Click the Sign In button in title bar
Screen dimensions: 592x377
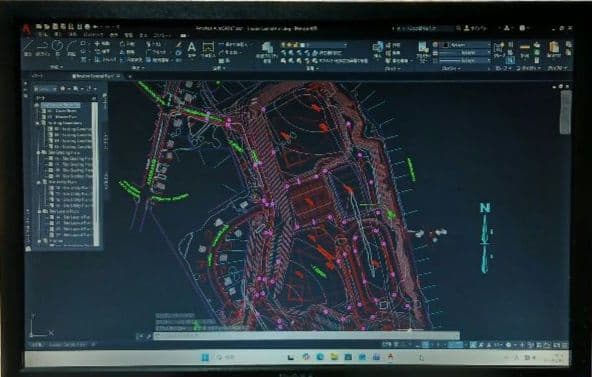tap(476, 28)
